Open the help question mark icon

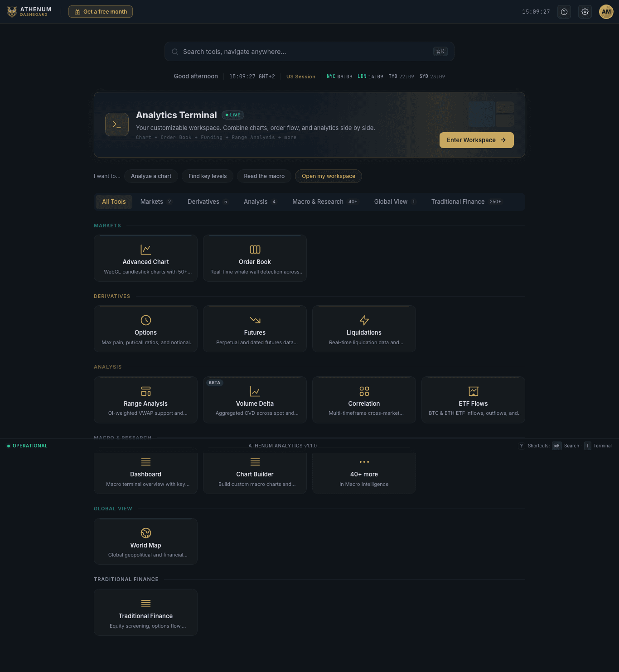coord(564,12)
